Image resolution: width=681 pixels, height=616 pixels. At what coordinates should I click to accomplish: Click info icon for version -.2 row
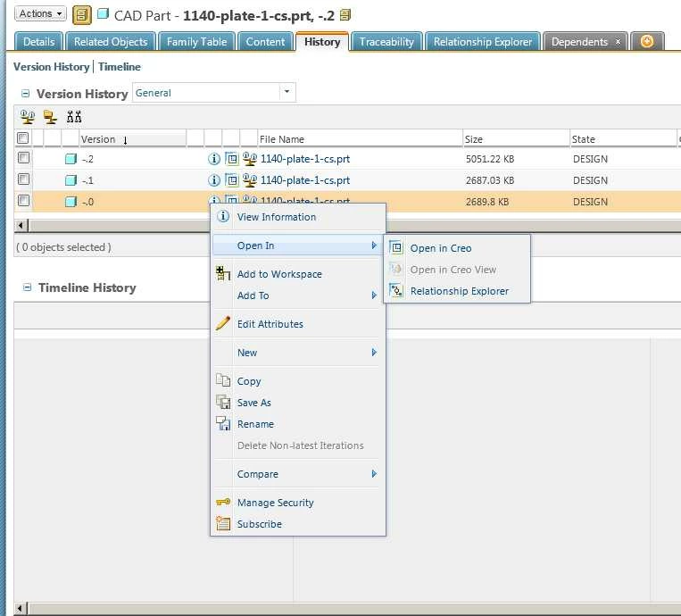tap(213, 159)
